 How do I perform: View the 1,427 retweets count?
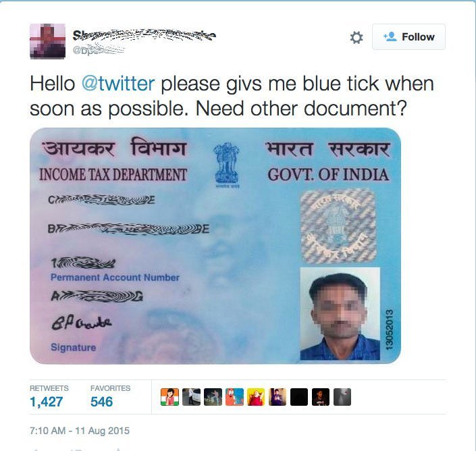[x=47, y=402]
